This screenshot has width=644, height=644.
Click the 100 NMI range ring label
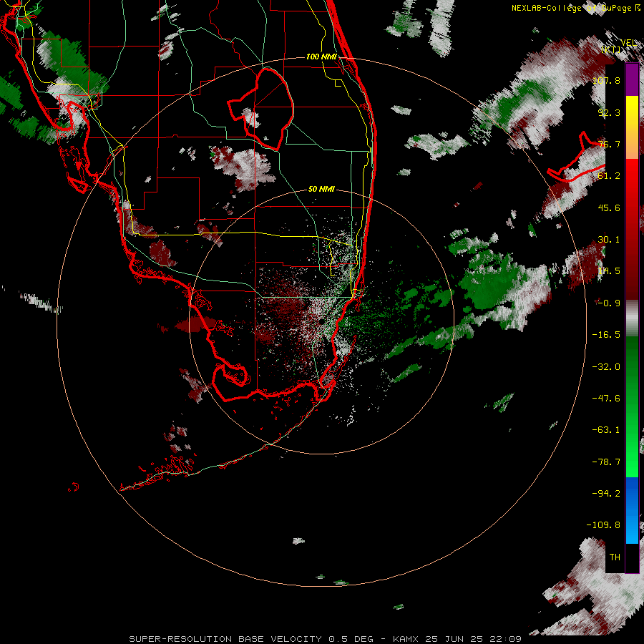(321, 57)
